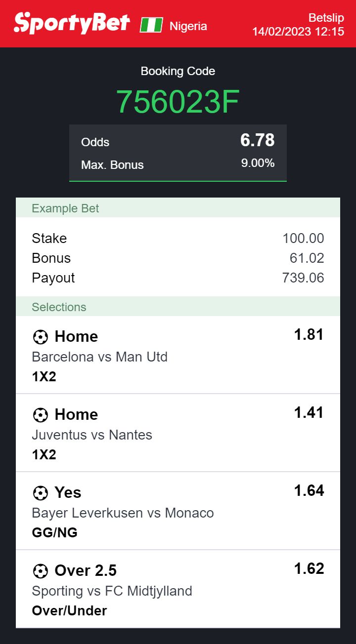Click the Selections section header
The width and height of the screenshot is (356, 644).
(59, 307)
